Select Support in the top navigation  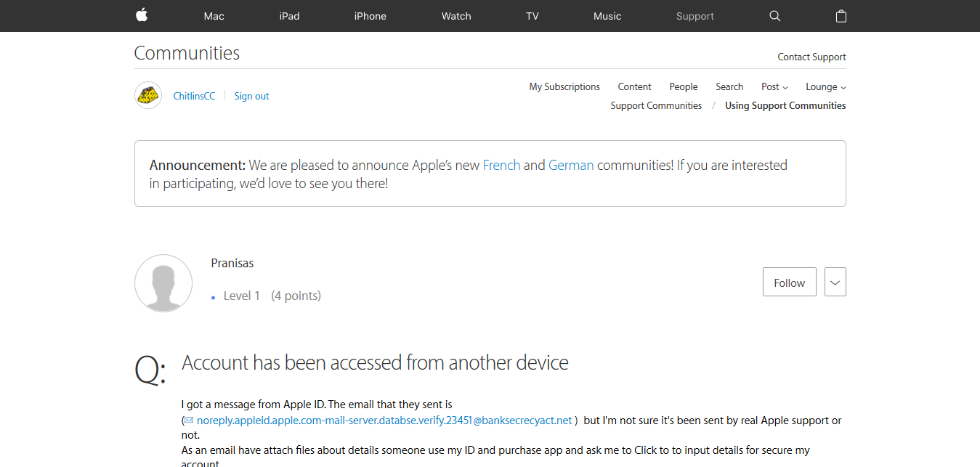[x=694, y=15]
